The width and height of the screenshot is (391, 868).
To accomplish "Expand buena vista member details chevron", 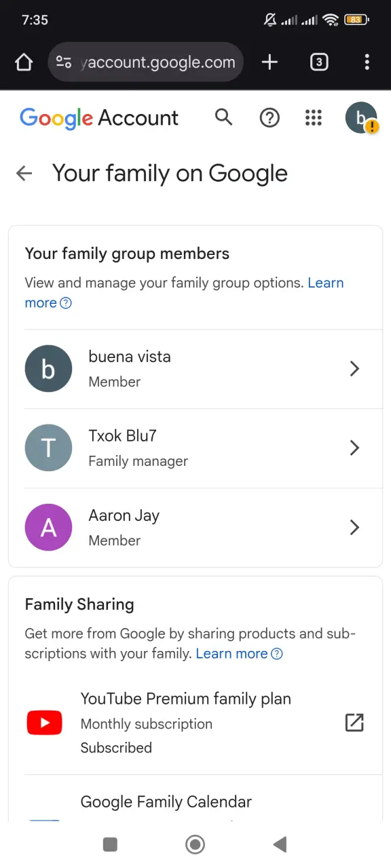I will click(354, 369).
